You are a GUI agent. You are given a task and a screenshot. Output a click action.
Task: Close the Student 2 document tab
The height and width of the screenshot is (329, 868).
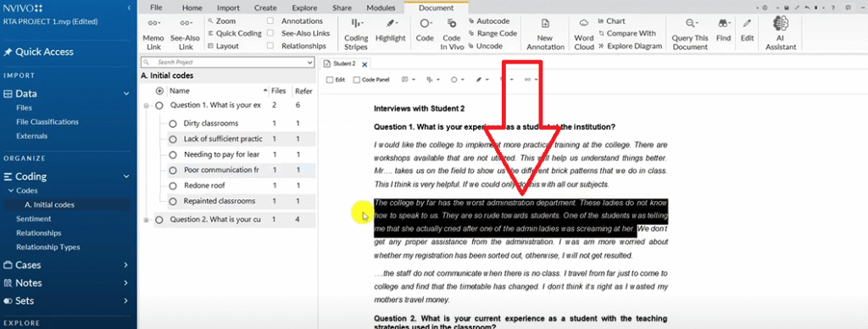364,64
